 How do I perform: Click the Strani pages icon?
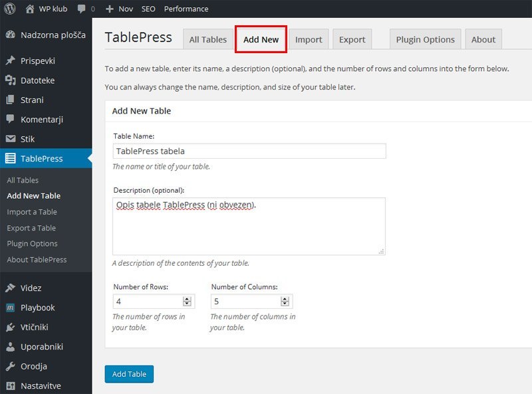click(x=10, y=100)
